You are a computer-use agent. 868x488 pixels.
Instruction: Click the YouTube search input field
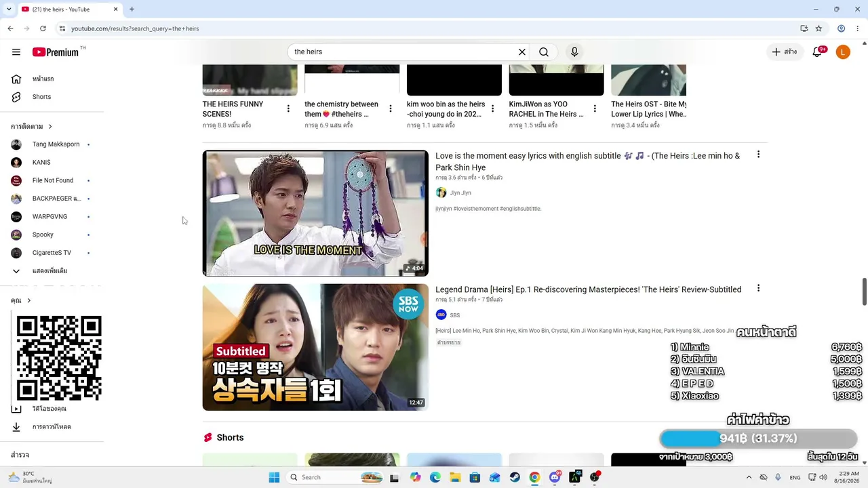(x=403, y=52)
